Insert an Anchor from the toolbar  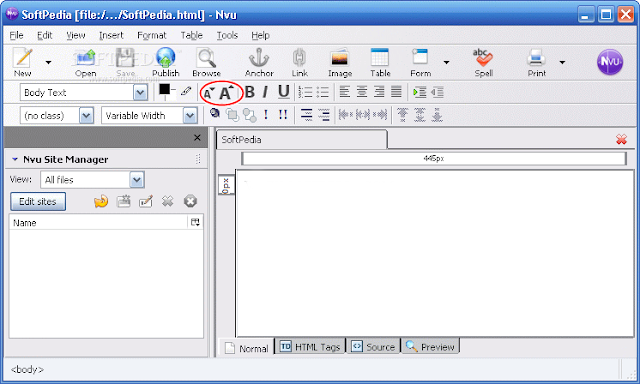[x=259, y=62]
